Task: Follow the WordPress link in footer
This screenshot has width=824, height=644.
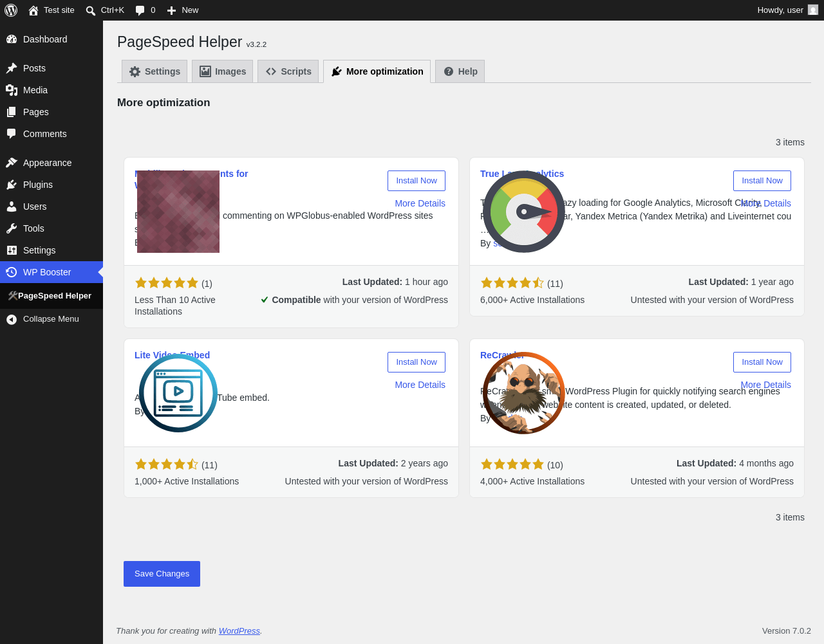Action: pos(239,631)
